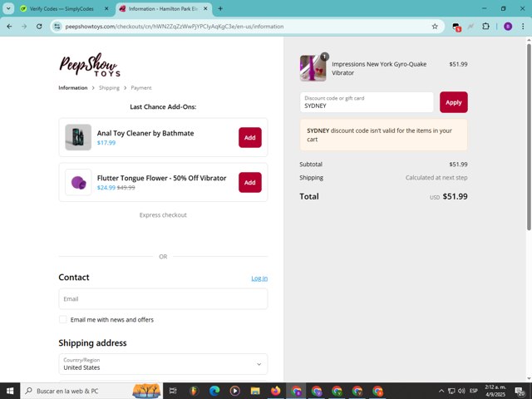The image size is (532, 399).
Task: Open the Chrome profile avatar
Action: click(508, 27)
